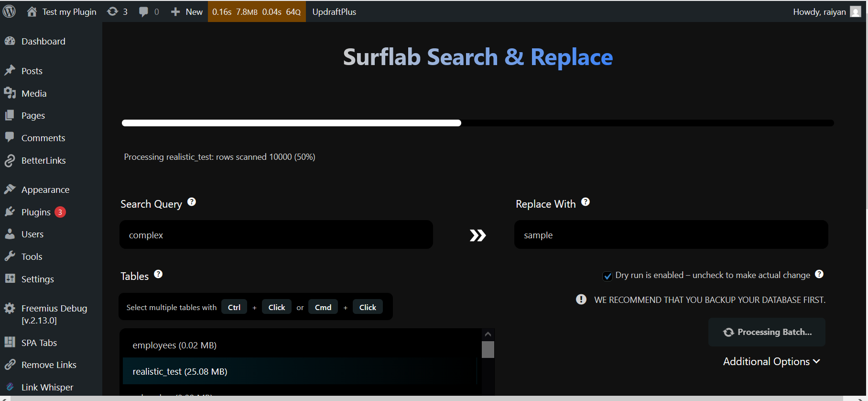Open the WordPress logo menu

point(9,11)
